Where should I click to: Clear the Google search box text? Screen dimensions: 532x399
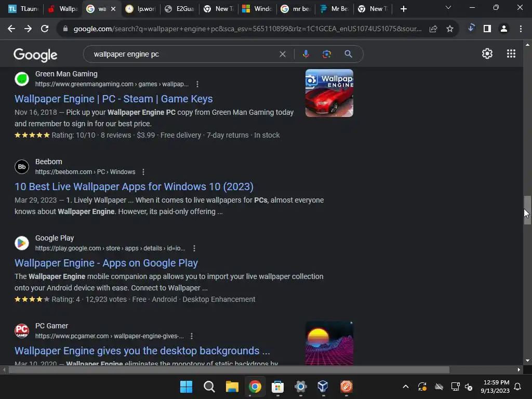pyautogui.click(x=282, y=54)
